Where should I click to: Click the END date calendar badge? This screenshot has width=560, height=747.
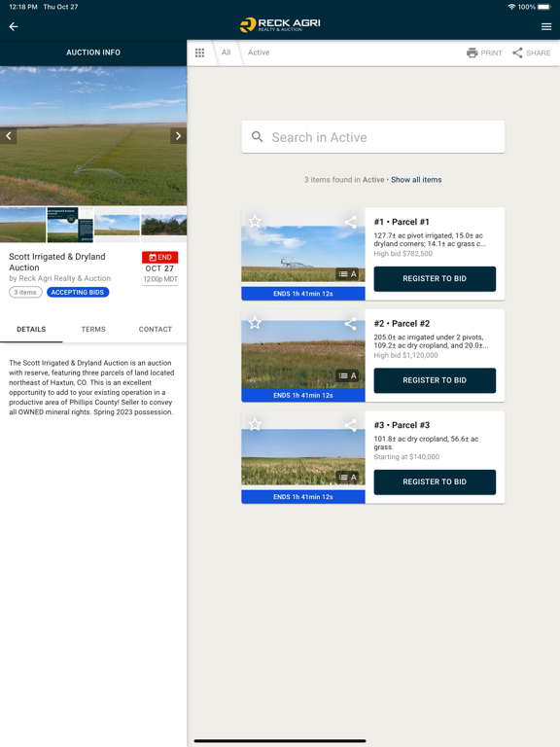(x=160, y=268)
